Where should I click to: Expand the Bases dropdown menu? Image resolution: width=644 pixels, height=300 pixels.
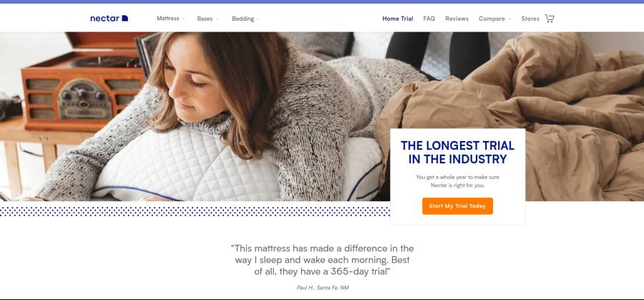[208, 19]
